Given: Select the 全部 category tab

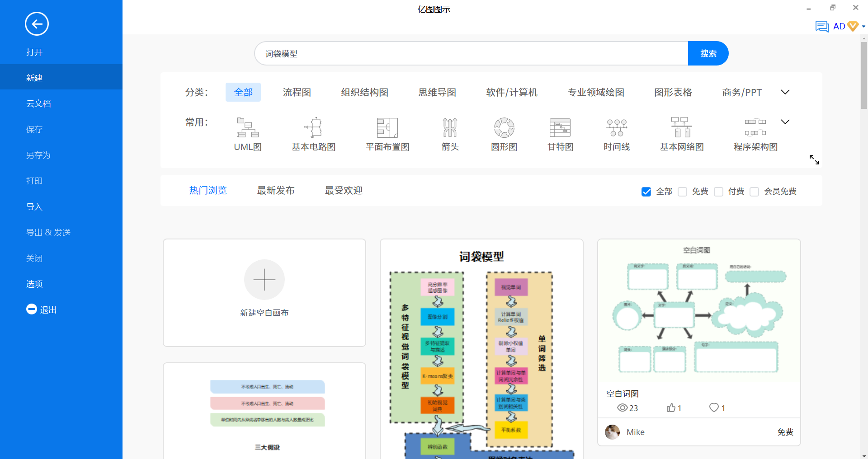Looking at the screenshot, I should click(x=243, y=92).
